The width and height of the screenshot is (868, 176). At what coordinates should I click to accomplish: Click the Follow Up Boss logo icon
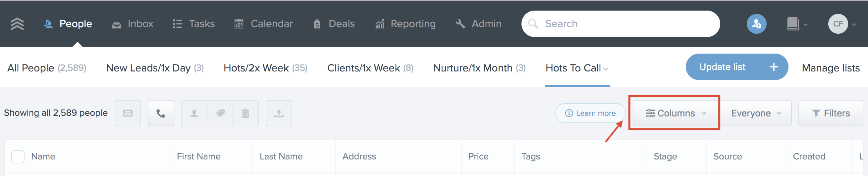[x=17, y=24]
